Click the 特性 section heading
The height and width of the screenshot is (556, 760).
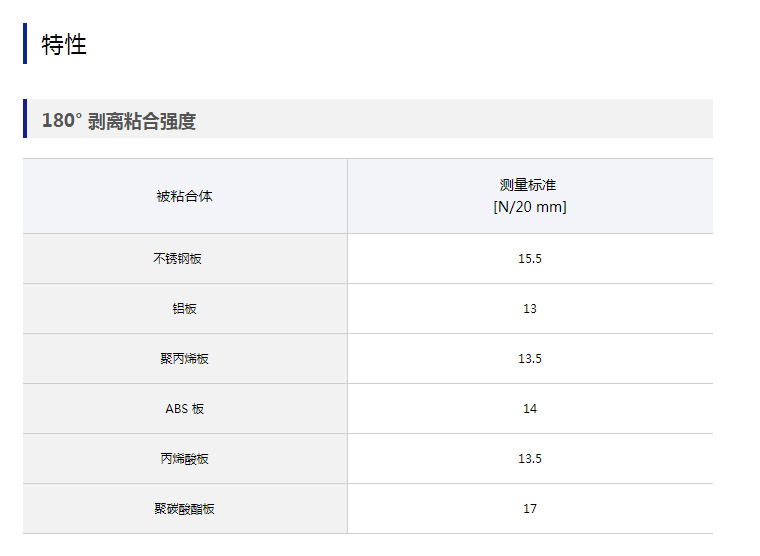tap(64, 44)
